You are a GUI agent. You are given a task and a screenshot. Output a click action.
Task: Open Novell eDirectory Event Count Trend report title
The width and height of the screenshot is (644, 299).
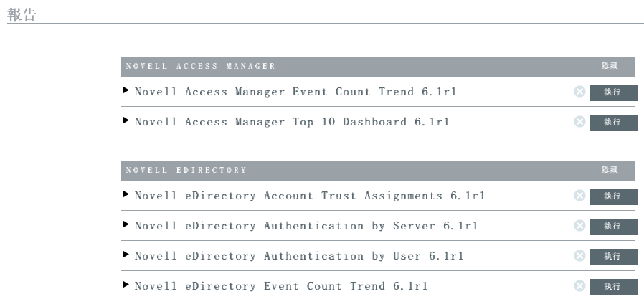coord(281,286)
